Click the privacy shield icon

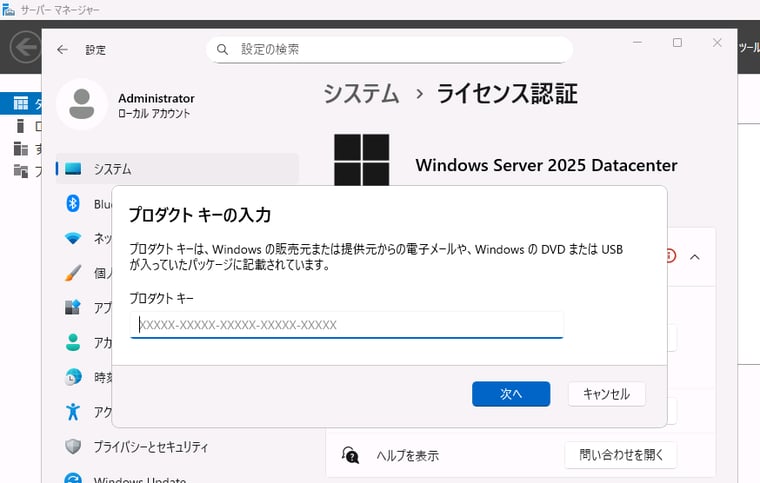click(x=73, y=446)
